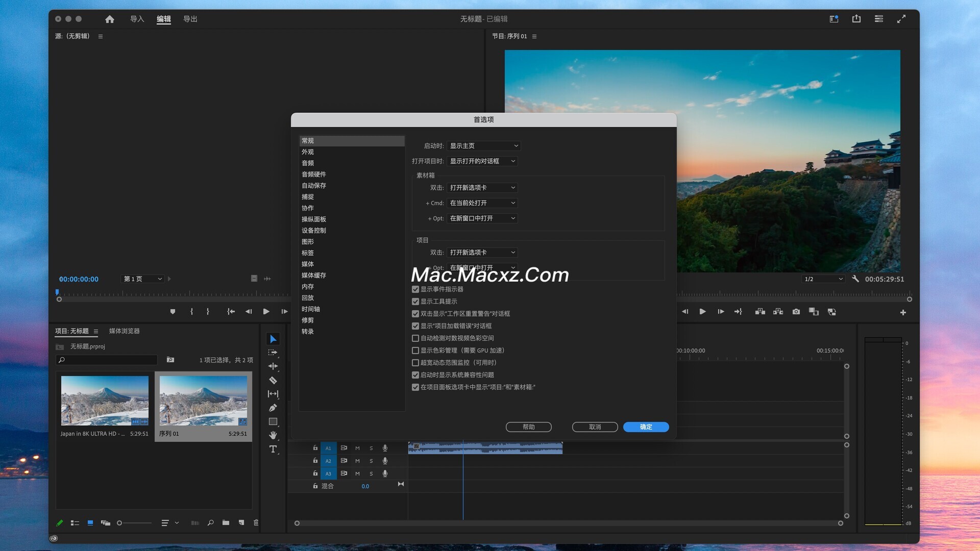Image resolution: width=980 pixels, height=551 pixels.
Task: Click the 确定 button
Action: [x=646, y=427]
